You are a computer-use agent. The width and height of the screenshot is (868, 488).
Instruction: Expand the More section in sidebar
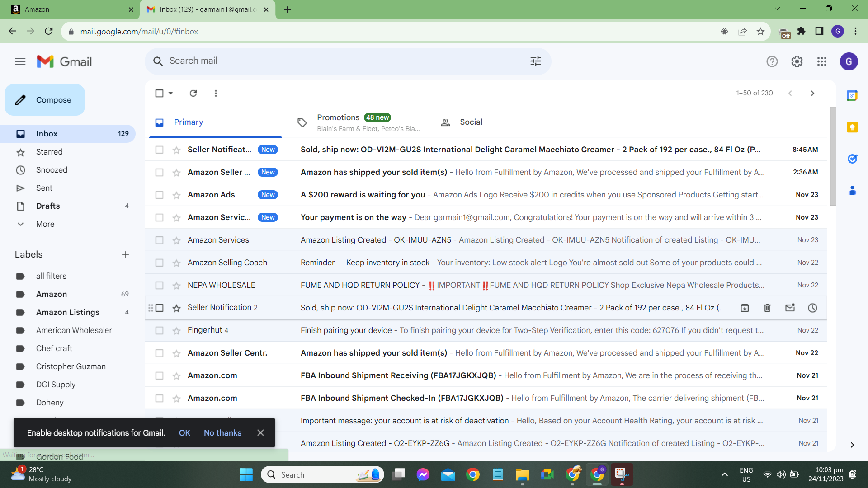[x=45, y=224]
